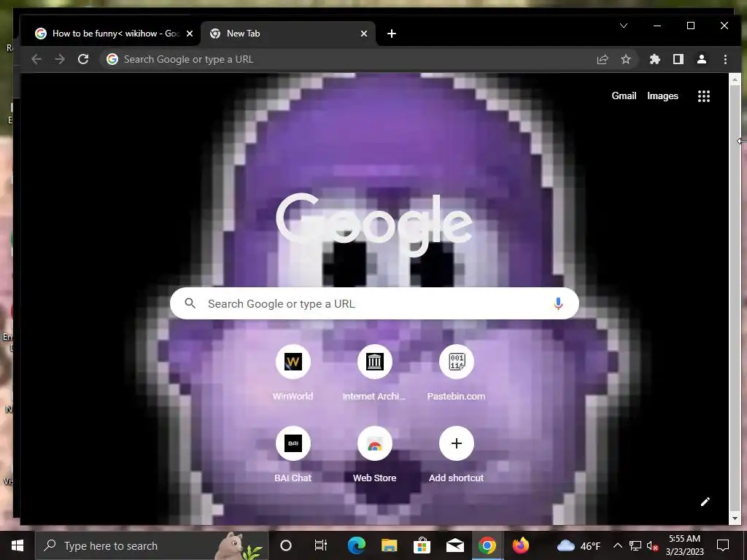Customize this page with the pencil icon

pos(705,502)
